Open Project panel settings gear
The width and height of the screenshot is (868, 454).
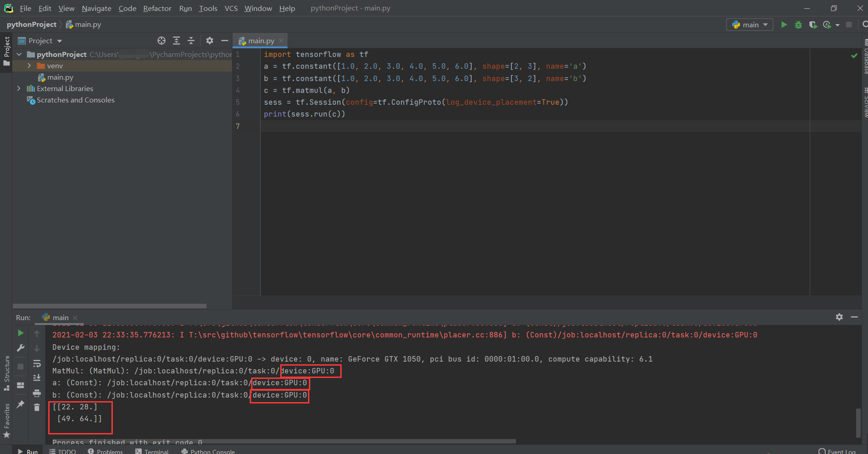(x=210, y=41)
